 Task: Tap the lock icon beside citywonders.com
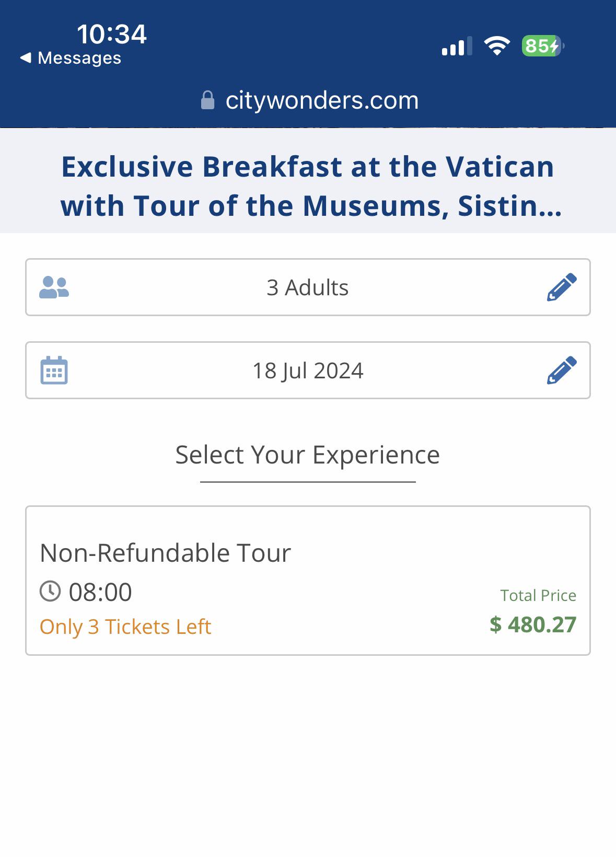208,100
